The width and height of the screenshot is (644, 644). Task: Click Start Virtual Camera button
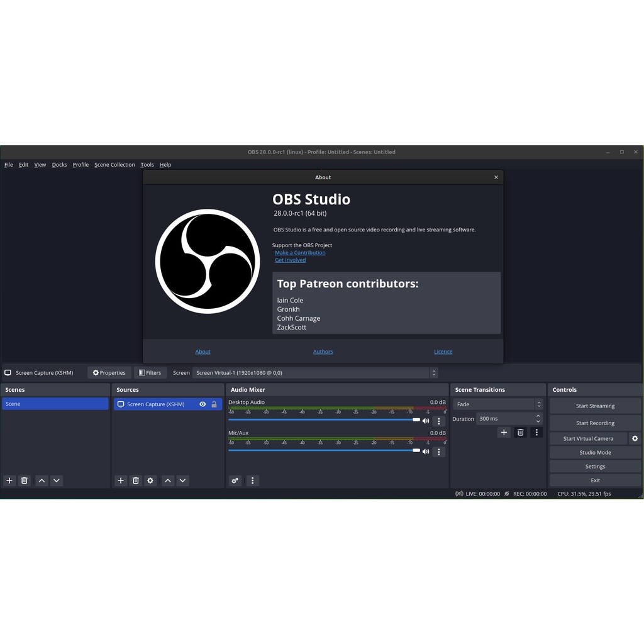[x=588, y=438]
